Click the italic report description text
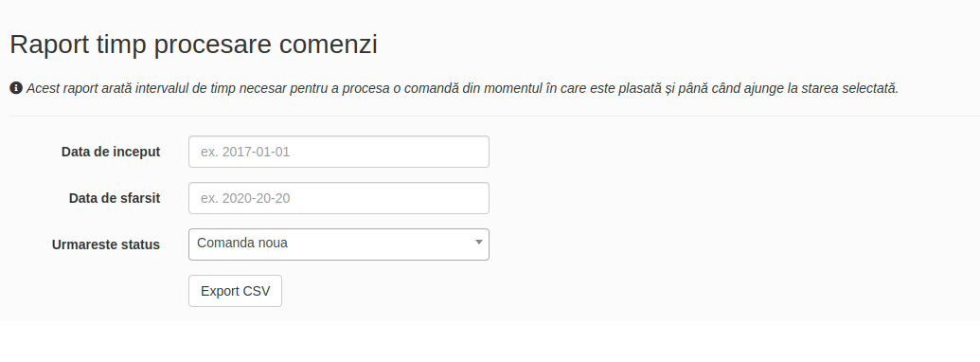Viewport: 980px width, 362px height. point(462,88)
